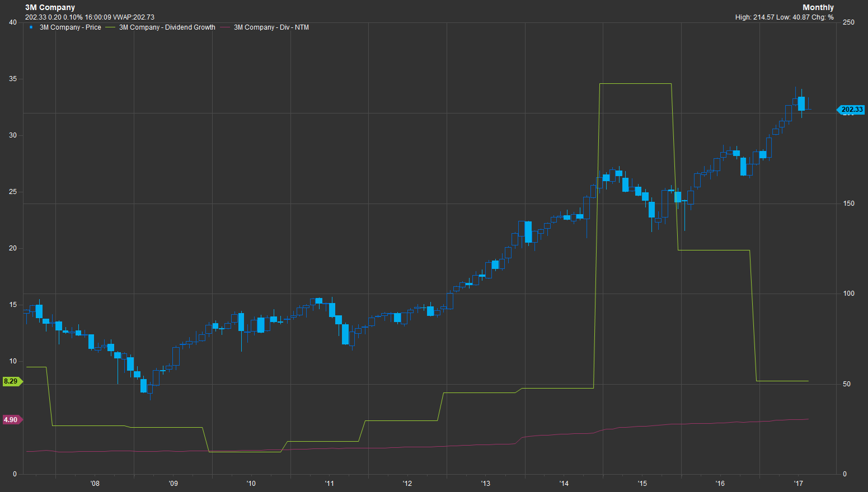Select the '08 year label on time axis

(95, 484)
